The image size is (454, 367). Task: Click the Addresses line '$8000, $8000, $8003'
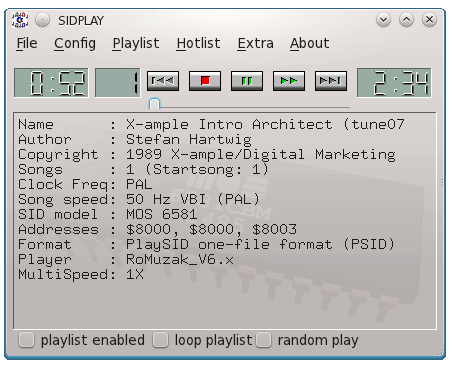point(211,229)
